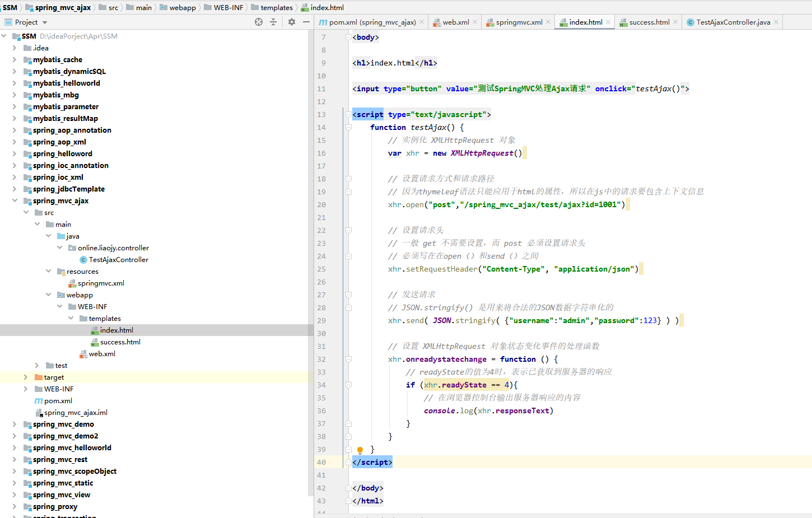Expand the test folder node
The image size is (812, 518).
click(x=37, y=365)
